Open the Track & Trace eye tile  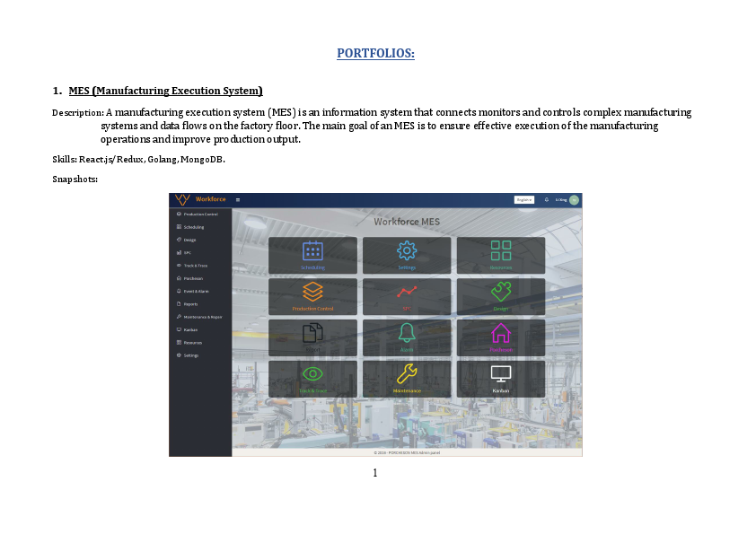click(x=313, y=379)
